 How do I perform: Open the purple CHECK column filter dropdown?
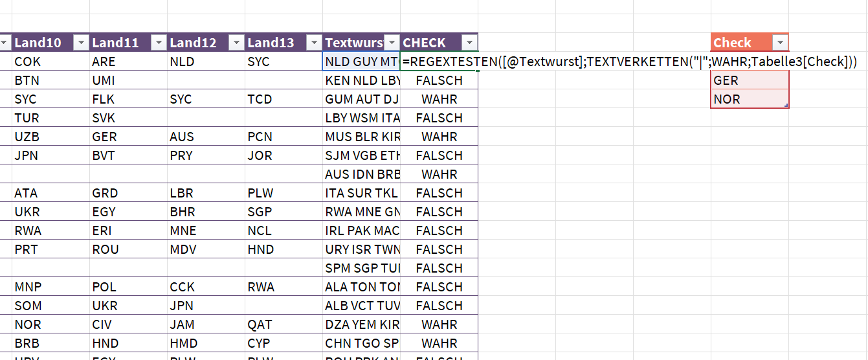click(x=469, y=43)
